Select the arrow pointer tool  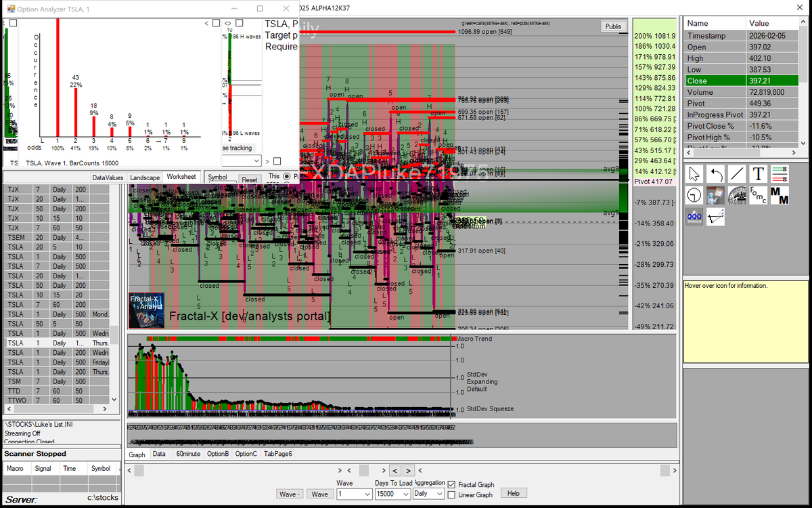tap(694, 174)
